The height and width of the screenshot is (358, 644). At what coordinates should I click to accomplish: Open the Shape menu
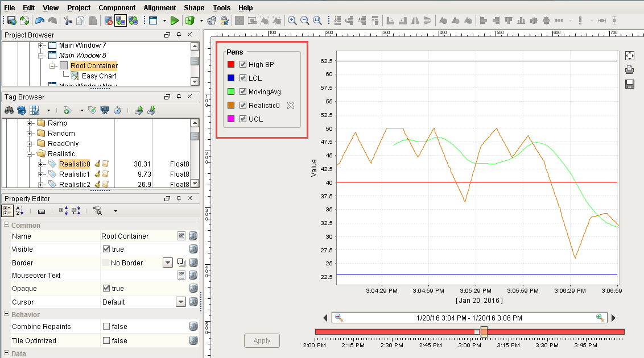coord(194,8)
